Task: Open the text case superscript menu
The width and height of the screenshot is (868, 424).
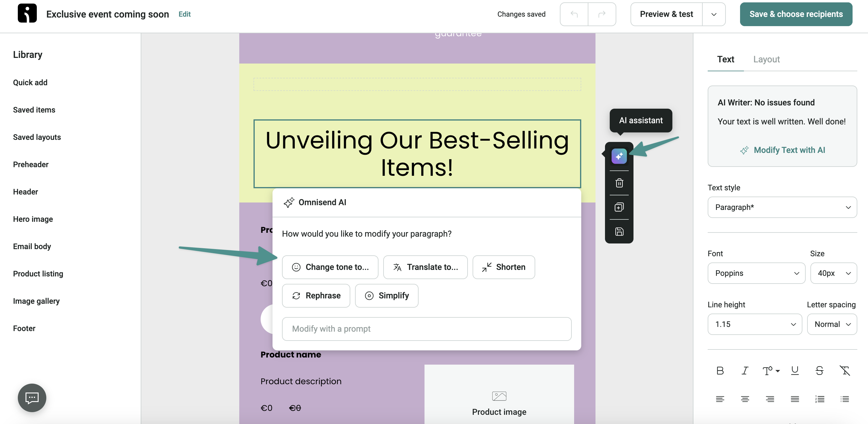Action: tap(771, 371)
